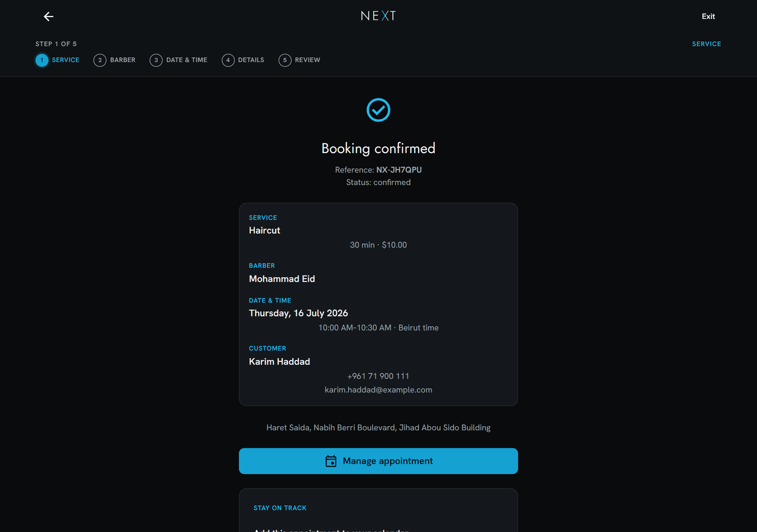
Task: Click the booking reference NX-JH7QPU
Action: (399, 170)
